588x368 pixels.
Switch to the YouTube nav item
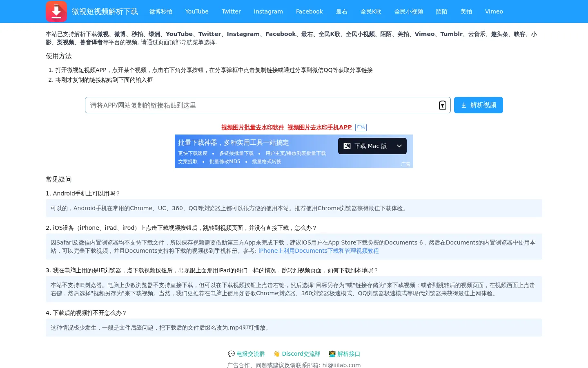[x=197, y=11]
